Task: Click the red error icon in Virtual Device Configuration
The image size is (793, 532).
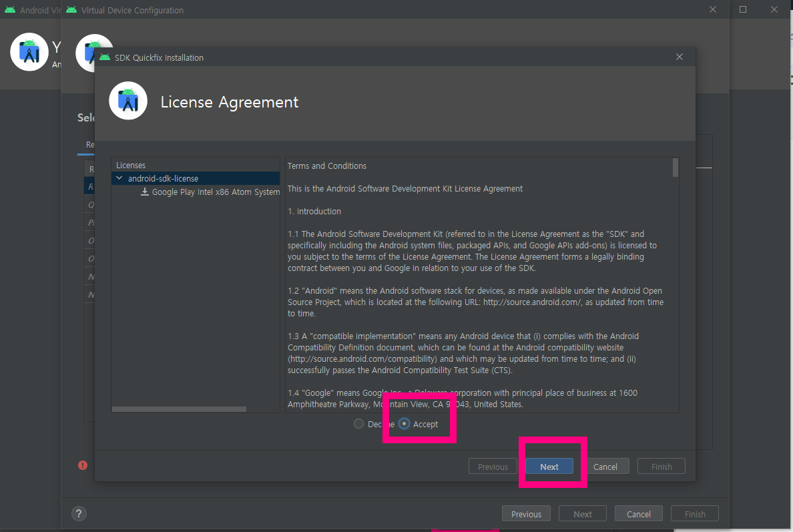Action: click(x=83, y=465)
